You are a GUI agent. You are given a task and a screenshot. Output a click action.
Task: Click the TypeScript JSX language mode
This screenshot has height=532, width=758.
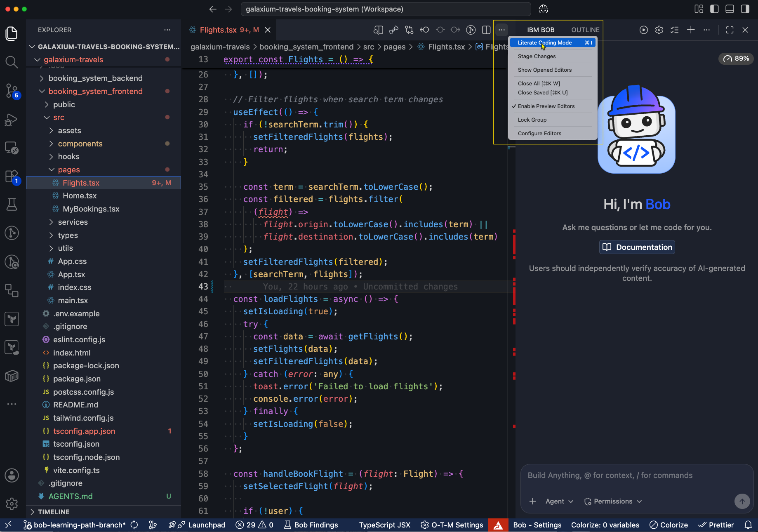coord(384,525)
